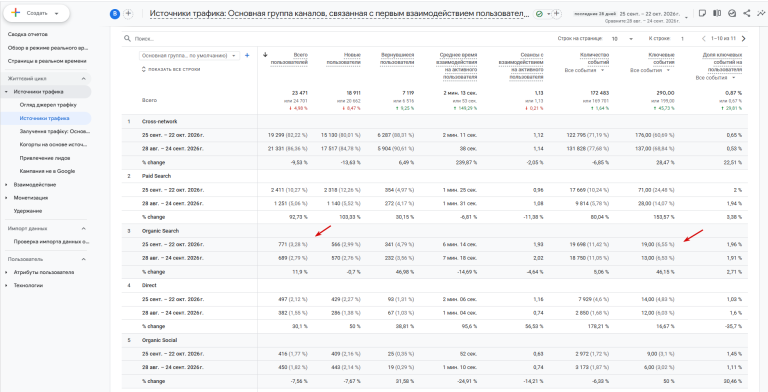768x392 pixels.
Task: Click the plus circle after the report title
Action: point(556,14)
